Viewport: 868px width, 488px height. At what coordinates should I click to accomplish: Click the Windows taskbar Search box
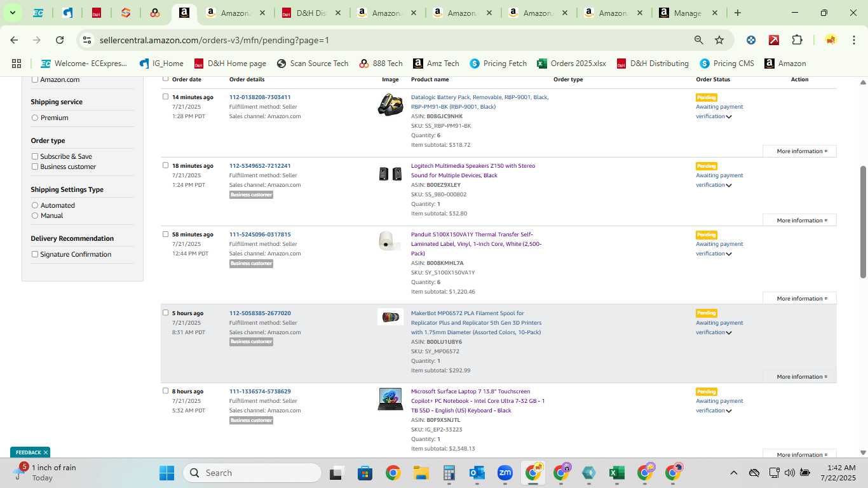tap(252, 473)
